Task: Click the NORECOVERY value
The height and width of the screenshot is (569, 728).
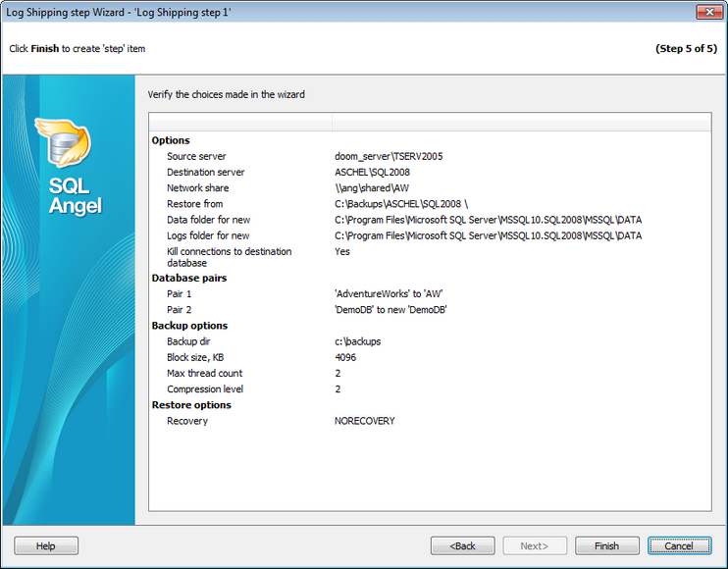Action: [x=365, y=421]
